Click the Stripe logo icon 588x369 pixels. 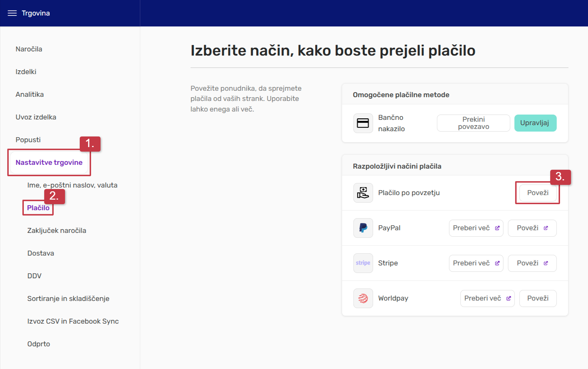pos(363,263)
